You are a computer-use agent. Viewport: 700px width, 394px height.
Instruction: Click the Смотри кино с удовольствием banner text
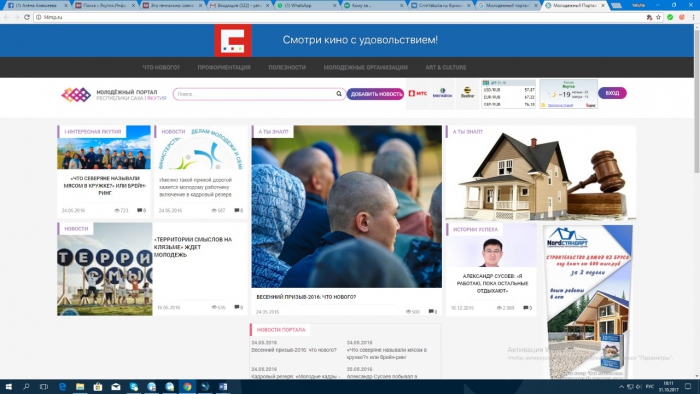(x=360, y=40)
